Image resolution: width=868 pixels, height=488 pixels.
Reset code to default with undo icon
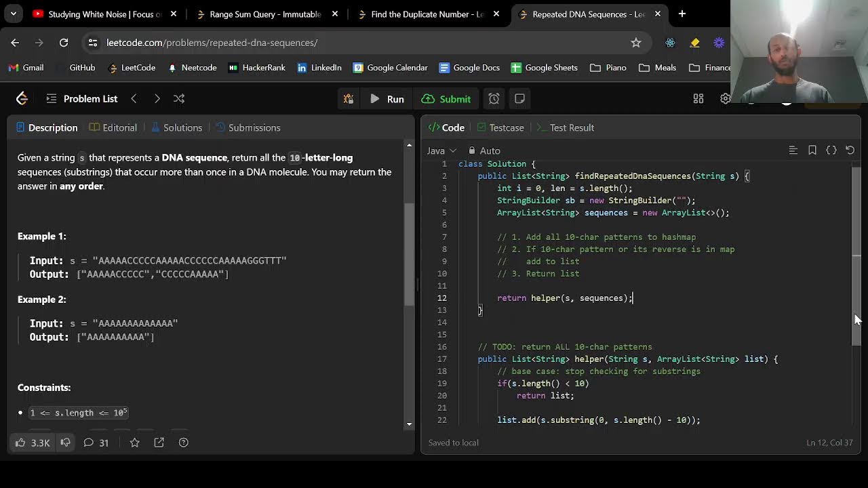coord(850,150)
